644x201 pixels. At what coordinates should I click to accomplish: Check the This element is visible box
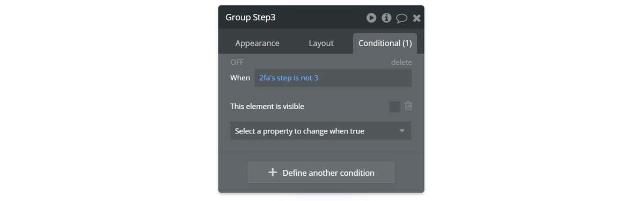[394, 107]
